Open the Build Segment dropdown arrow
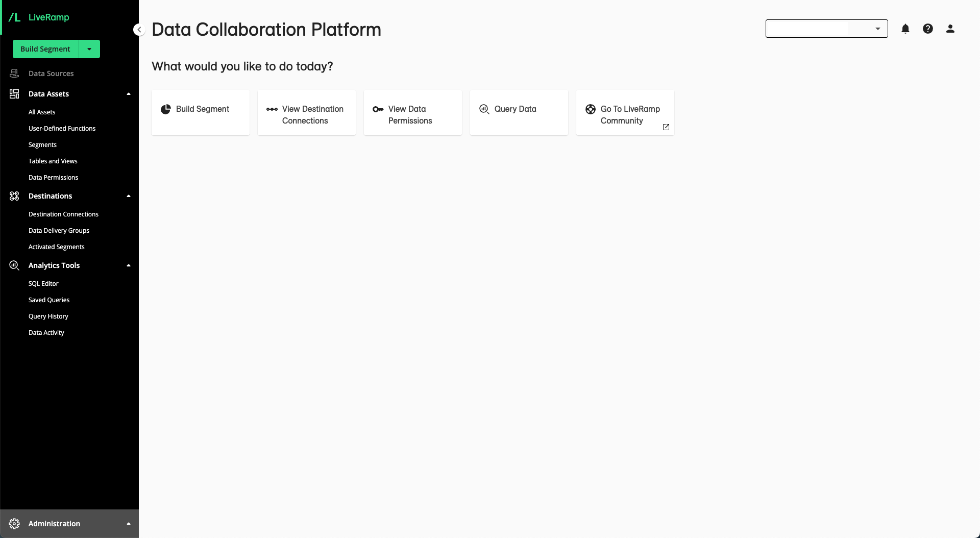 pos(89,49)
